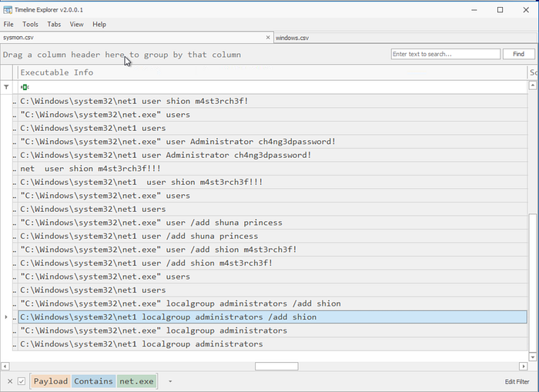This screenshot has width=539, height=392.
Task: Select row 'net user shion m4st3rch3f!!!'
Action: 273,169
